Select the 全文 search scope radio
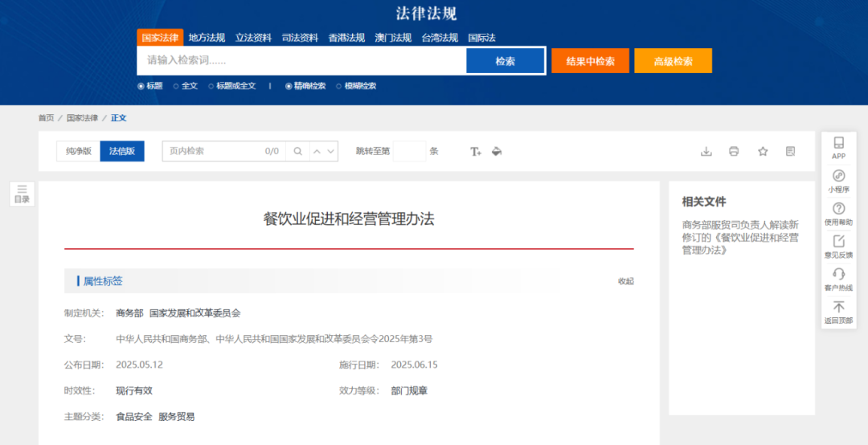This screenshot has height=445, width=868. pyautogui.click(x=176, y=86)
